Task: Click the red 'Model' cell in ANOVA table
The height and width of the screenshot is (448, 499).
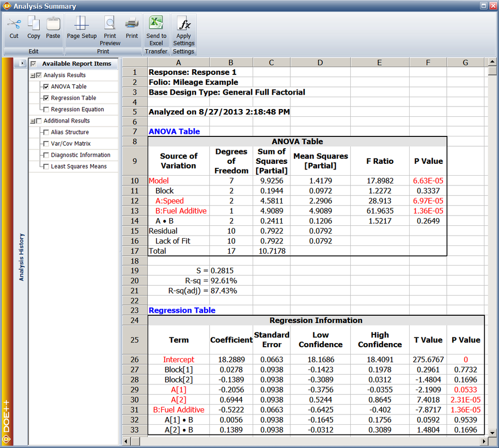Action: [179, 181]
